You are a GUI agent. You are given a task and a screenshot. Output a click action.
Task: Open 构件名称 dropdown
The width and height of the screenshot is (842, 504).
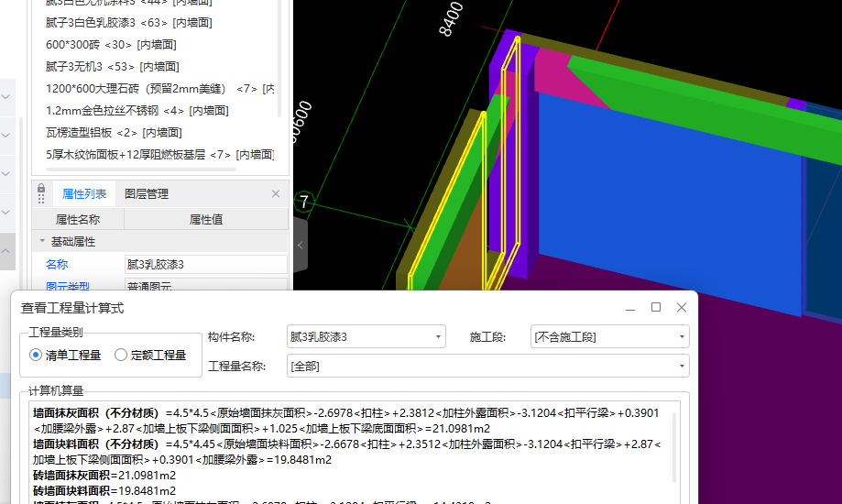(366, 337)
